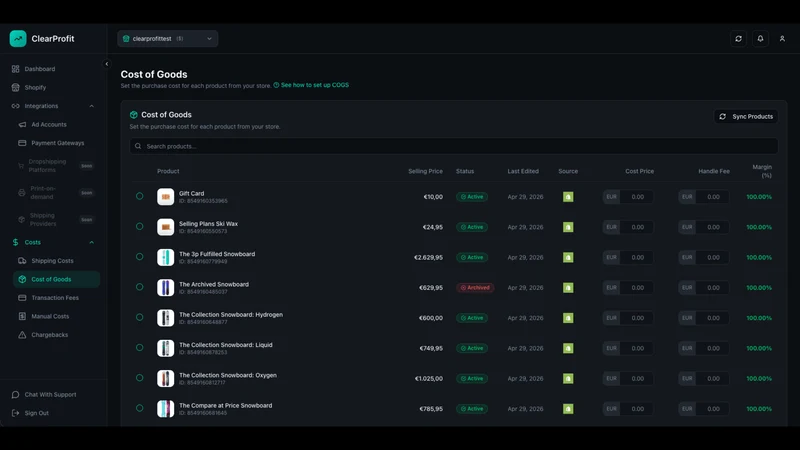
Task: Collapse the Integrations section
Action: pos(91,106)
